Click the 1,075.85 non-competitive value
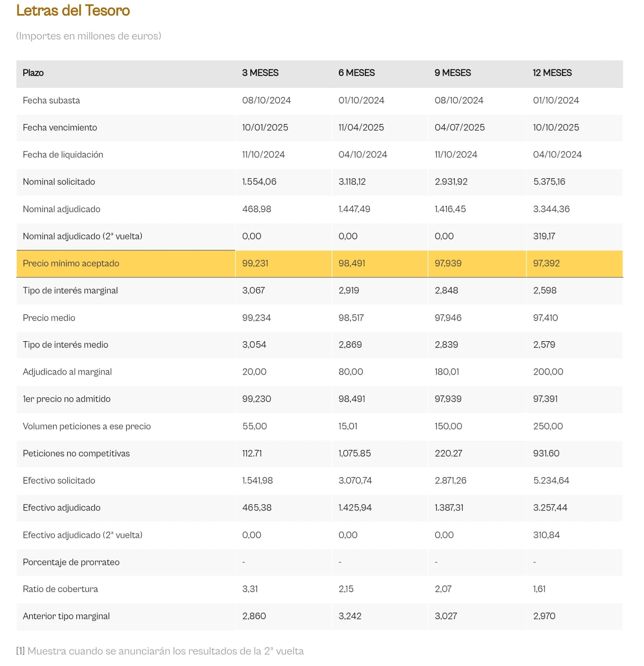Viewport: 644px width, 666px height. (355, 453)
